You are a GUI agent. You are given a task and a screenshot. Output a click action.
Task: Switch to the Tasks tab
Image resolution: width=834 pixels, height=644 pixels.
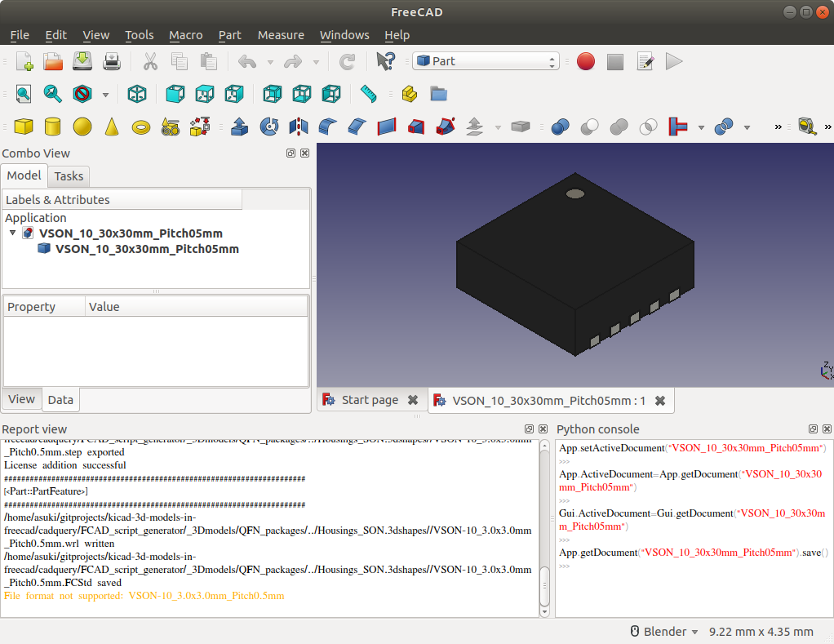click(x=69, y=175)
